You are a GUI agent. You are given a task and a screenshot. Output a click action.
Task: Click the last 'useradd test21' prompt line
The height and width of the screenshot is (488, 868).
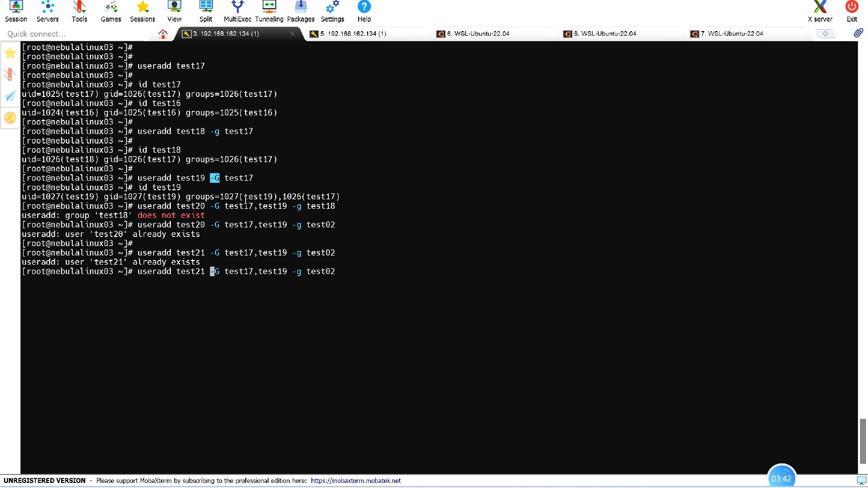coord(178,271)
